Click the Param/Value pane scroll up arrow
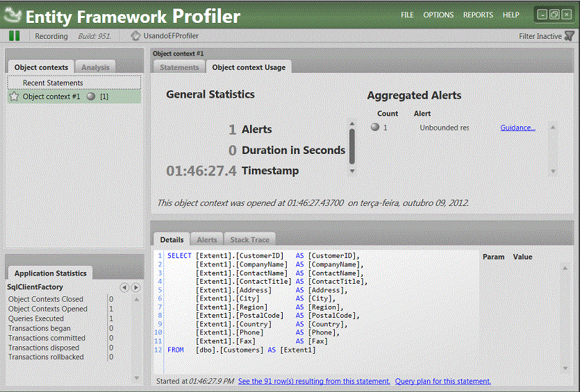 pos(565,268)
